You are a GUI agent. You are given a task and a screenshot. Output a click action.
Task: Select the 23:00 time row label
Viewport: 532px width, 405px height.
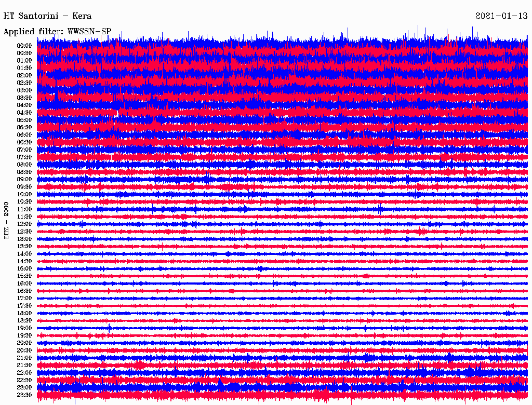[24, 388]
